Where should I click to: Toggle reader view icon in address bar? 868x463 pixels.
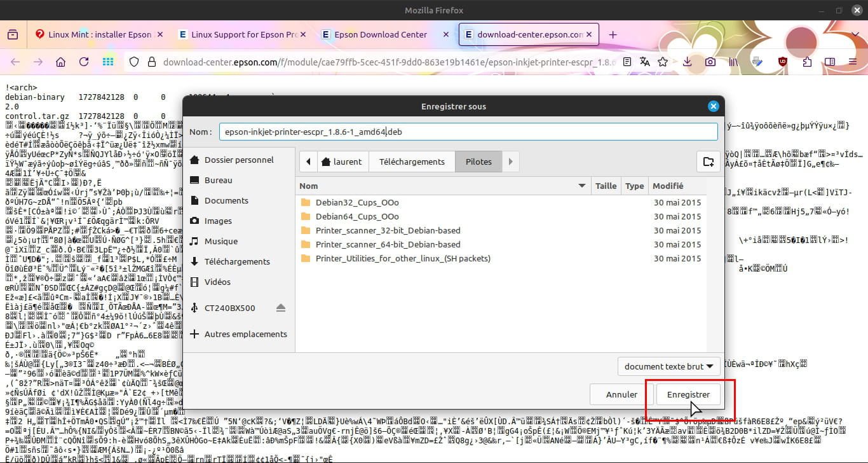628,62
